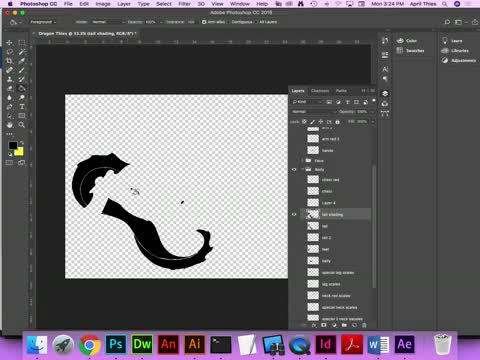Open the options bar Opacity dropdown

tap(161, 22)
